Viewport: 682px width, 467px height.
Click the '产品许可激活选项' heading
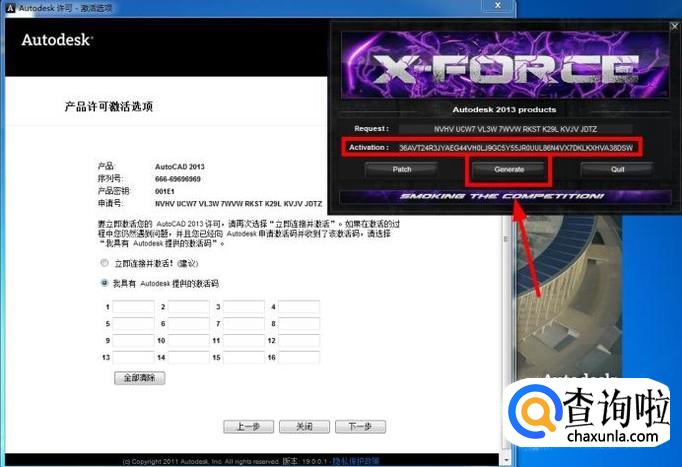[x=109, y=107]
